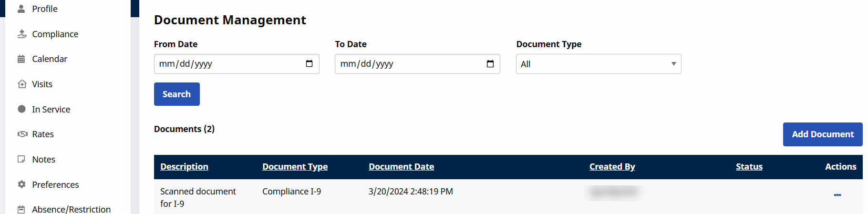Screen dimensions: 868x214
Task: Click the Calendar icon in sidebar
Action: point(21,59)
